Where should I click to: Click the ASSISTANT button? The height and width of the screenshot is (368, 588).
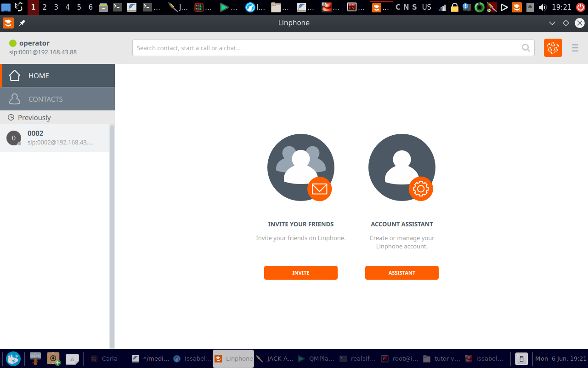point(402,273)
